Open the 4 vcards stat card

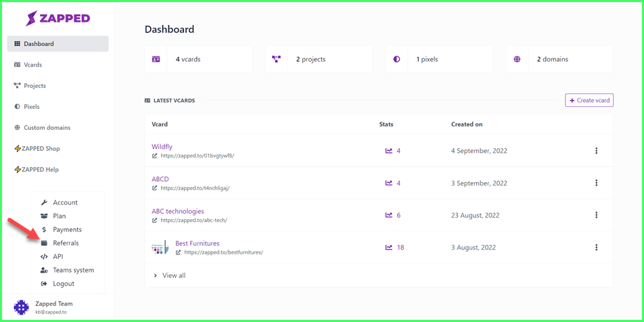pos(198,59)
